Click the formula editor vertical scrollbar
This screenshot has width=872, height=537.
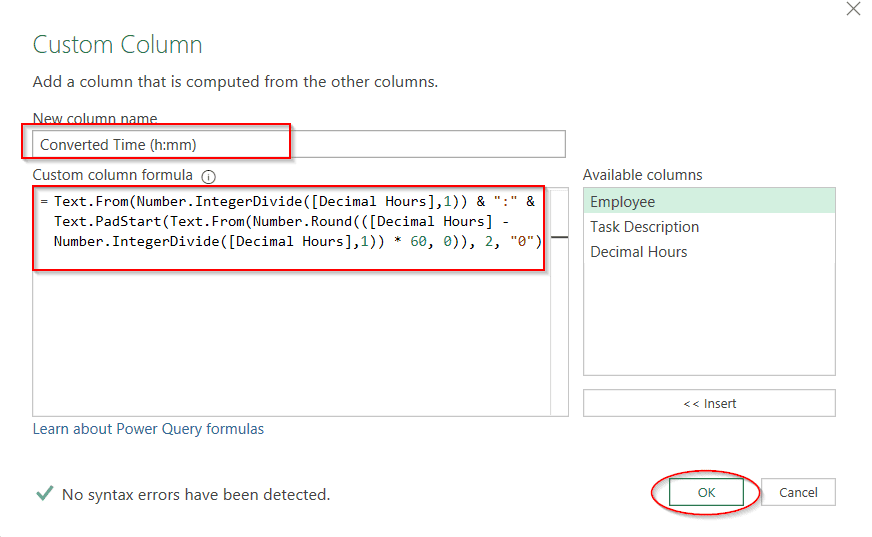click(x=559, y=302)
